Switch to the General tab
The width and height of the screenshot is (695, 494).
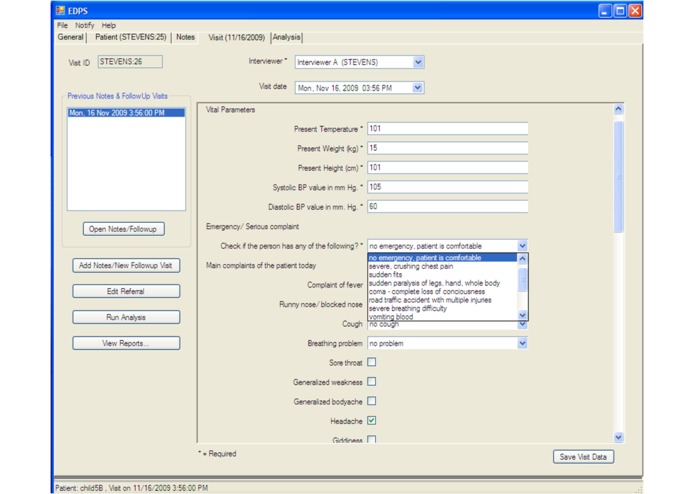[70, 37]
